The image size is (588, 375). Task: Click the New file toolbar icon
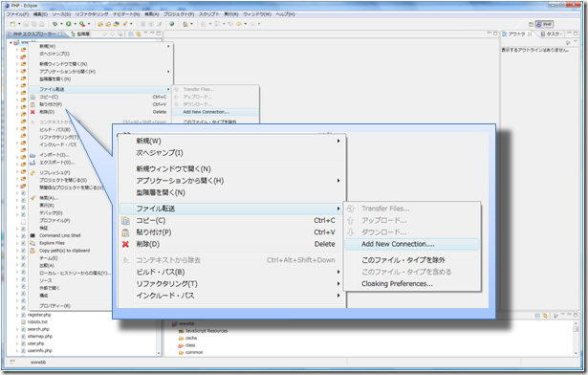12,24
